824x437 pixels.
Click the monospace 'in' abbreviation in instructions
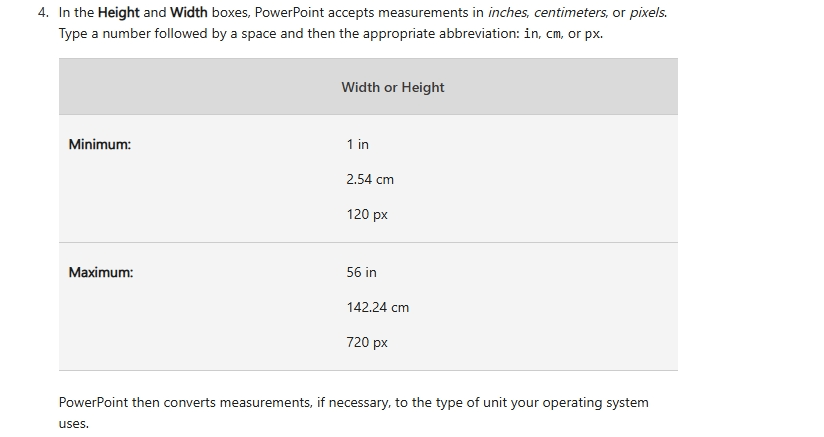coord(531,34)
